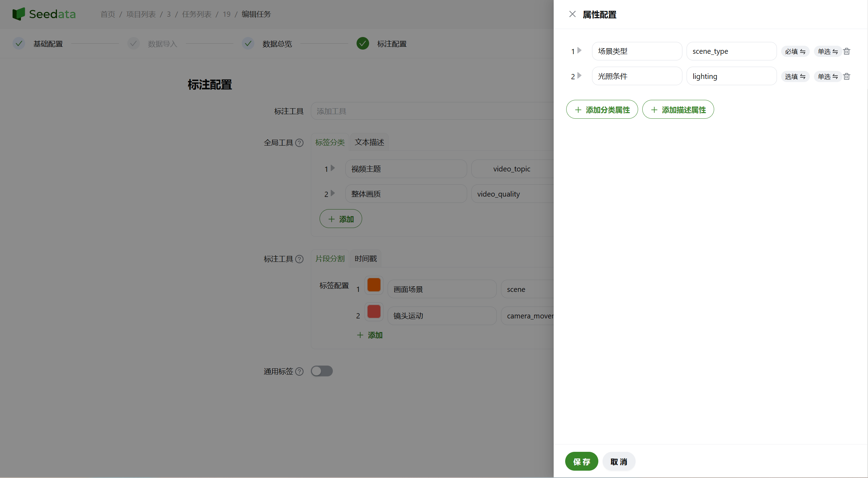Viewport: 868px width, 478px height.
Task: Edit the video_quality key field
Action: pos(512,194)
